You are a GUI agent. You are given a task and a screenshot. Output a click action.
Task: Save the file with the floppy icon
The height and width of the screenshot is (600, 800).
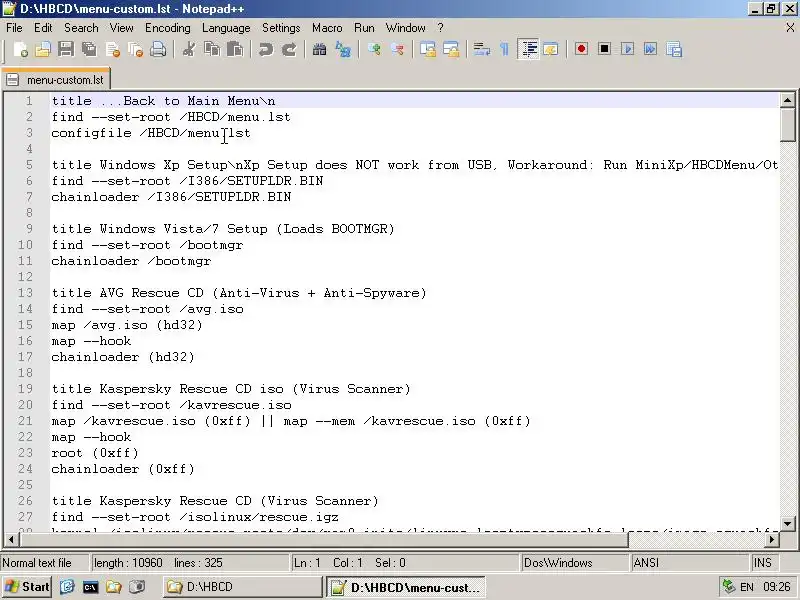click(66, 49)
